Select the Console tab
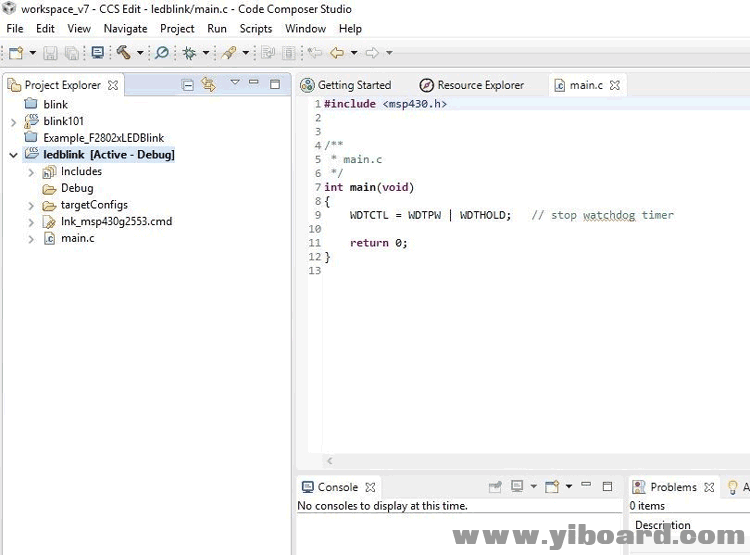This screenshot has width=750, height=555. [330, 487]
